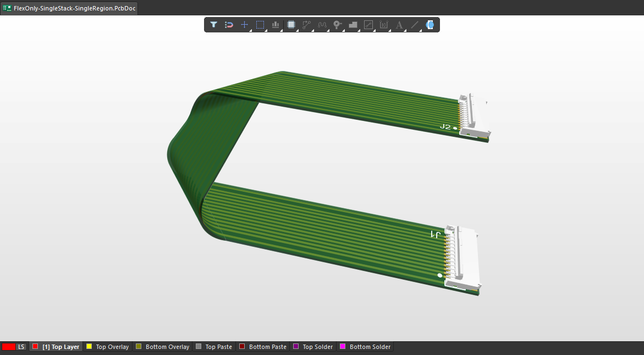
Task: Click the Place Dimension icon
Action: pos(384,25)
